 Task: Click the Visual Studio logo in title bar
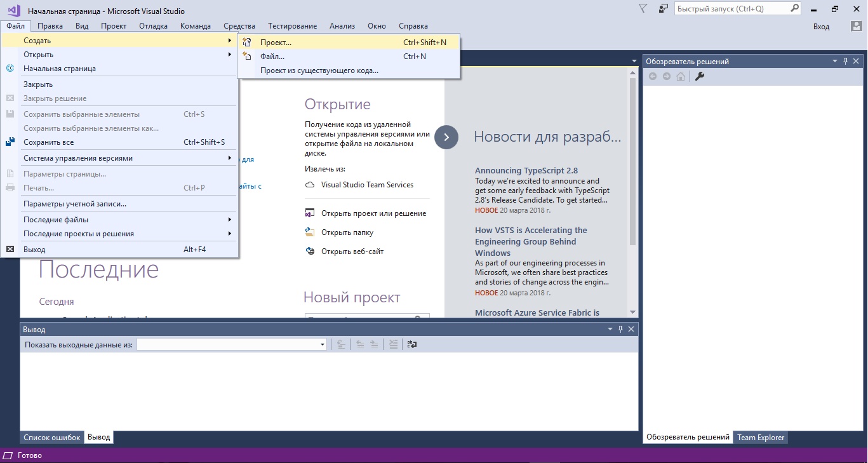click(13, 10)
